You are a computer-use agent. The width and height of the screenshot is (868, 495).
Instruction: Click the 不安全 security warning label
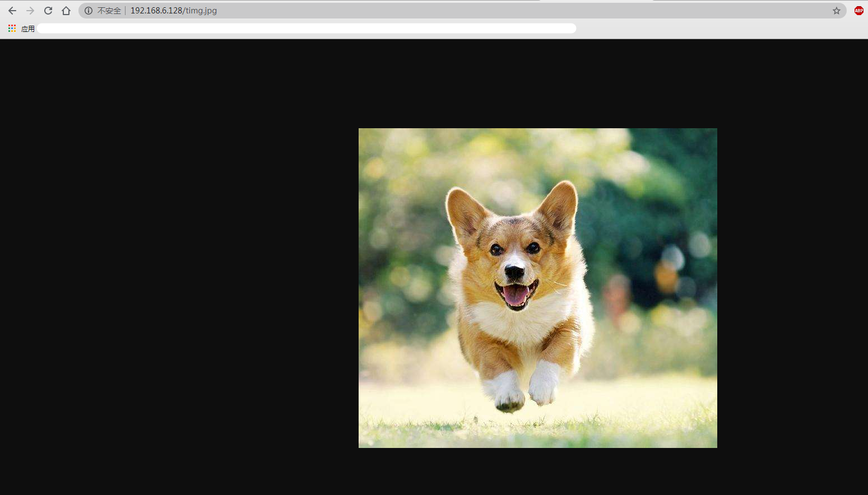[x=109, y=11]
